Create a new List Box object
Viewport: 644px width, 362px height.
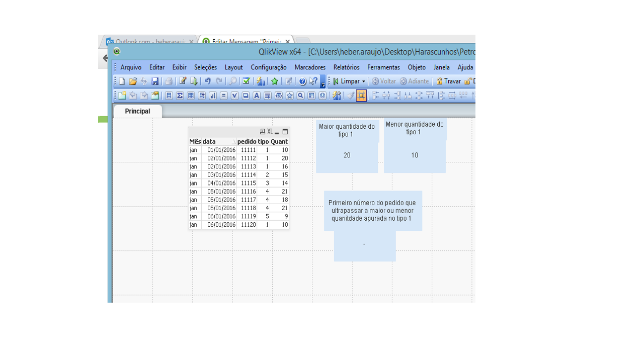click(x=169, y=96)
